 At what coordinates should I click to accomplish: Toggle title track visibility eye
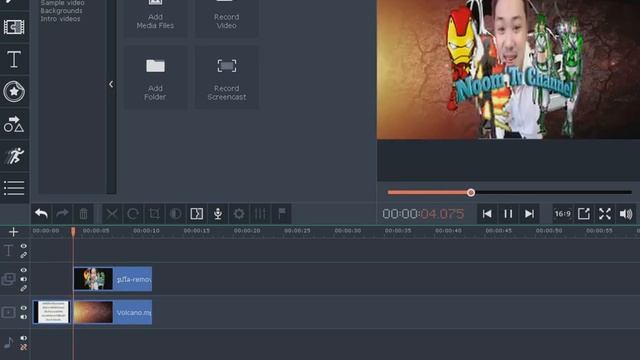(24, 246)
